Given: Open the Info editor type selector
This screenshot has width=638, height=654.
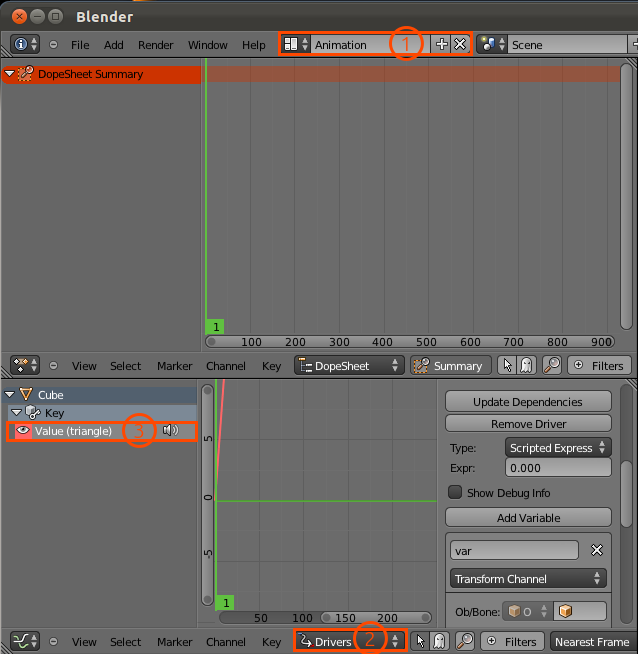Looking at the screenshot, I should click(25, 44).
